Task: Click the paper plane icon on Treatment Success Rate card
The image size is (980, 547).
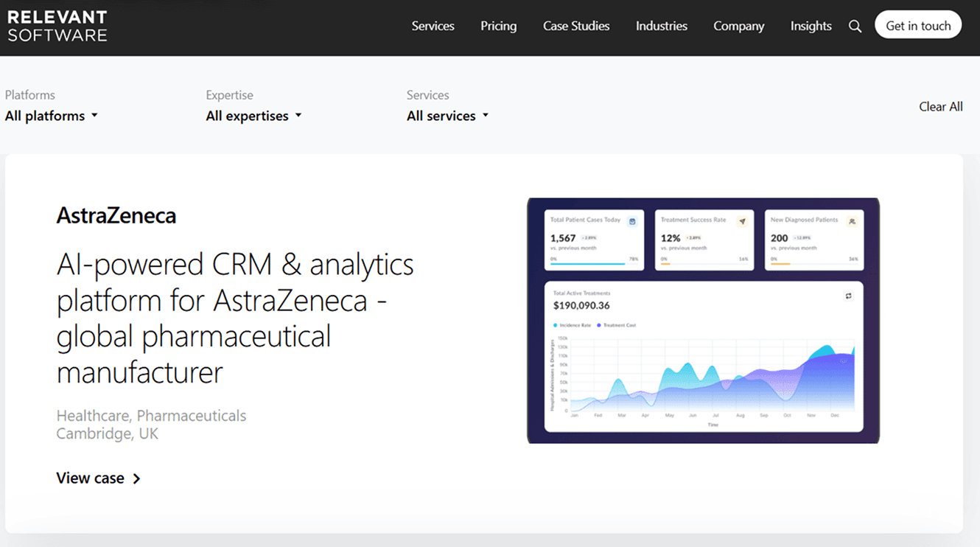Action: (x=742, y=220)
